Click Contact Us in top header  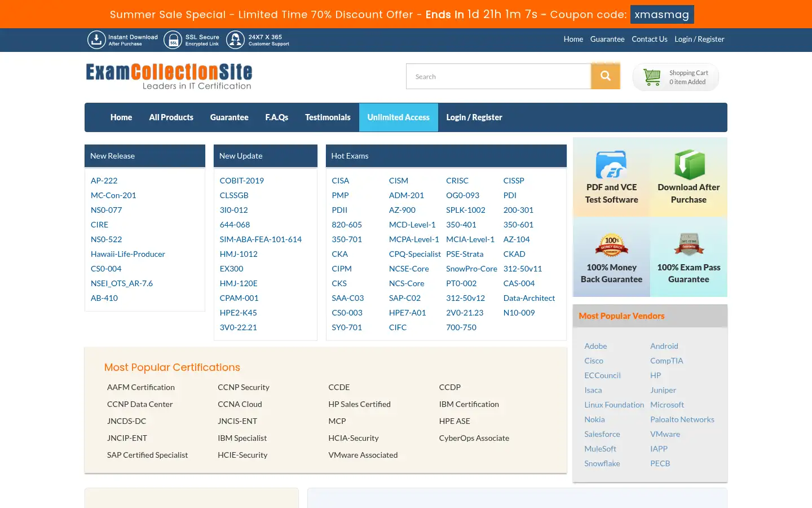(650, 39)
